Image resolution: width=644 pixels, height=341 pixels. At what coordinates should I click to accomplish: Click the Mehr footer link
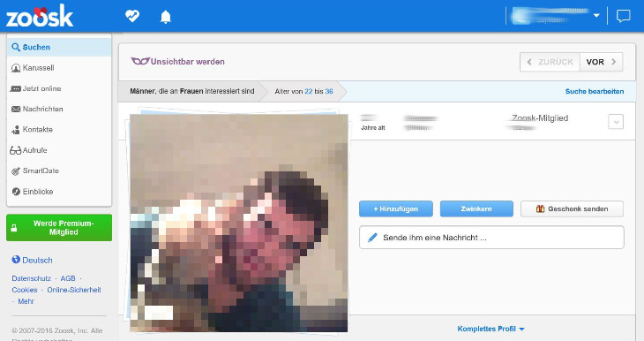[26, 301]
